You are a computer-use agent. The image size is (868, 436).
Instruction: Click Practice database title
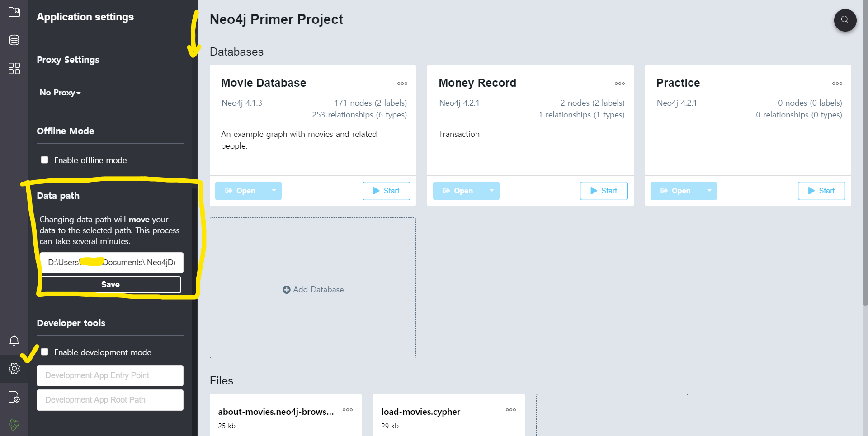click(678, 83)
